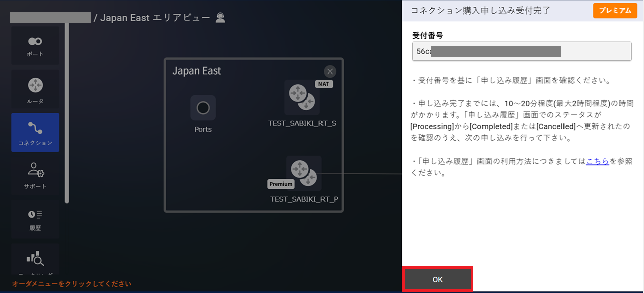Select the TEST_SABIKI_RT_P router icon
This screenshot has width=644, height=293.
click(304, 173)
